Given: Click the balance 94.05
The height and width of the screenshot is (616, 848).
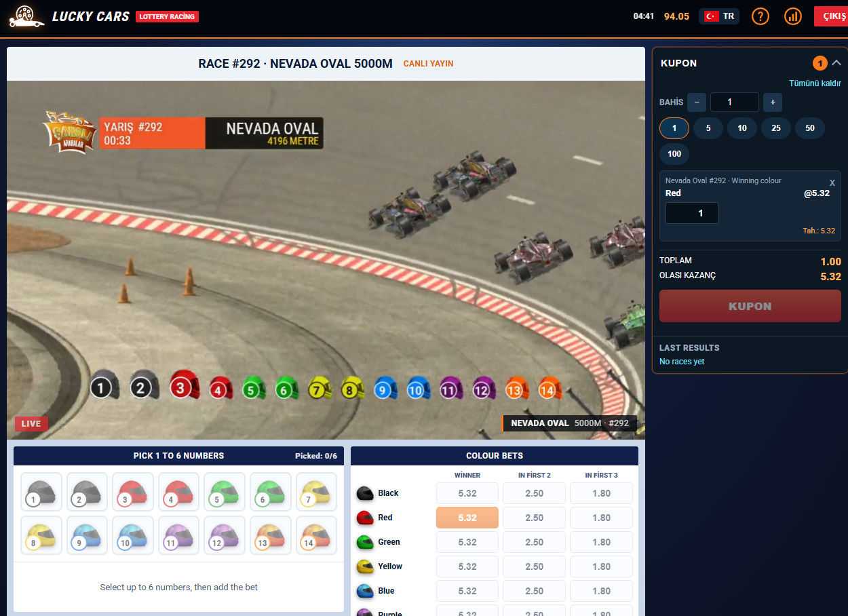Looking at the screenshot, I should coord(676,16).
